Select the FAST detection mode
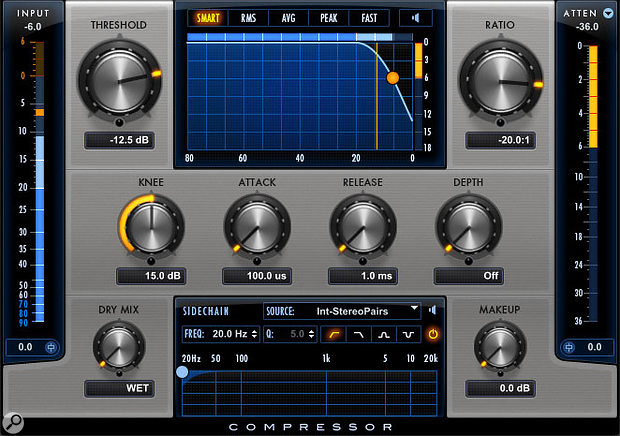 point(369,18)
